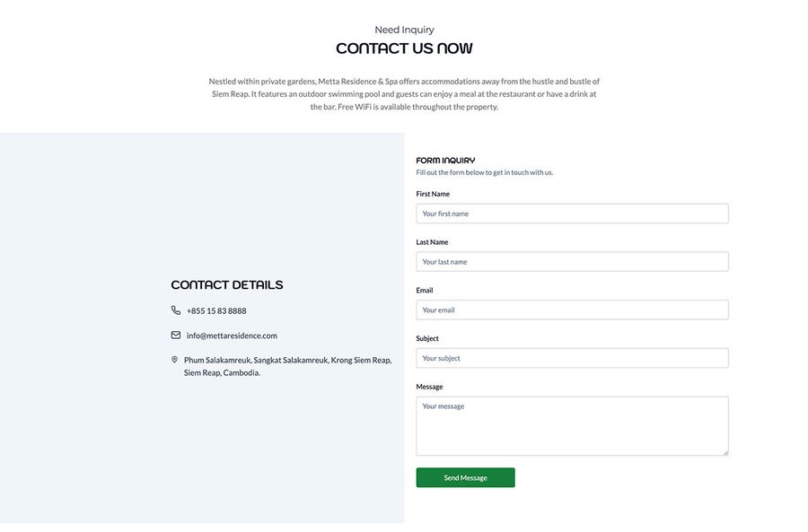Screen dimensions: 808x532
Task: Click the Email label above the email field
Action: tap(425, 291)
